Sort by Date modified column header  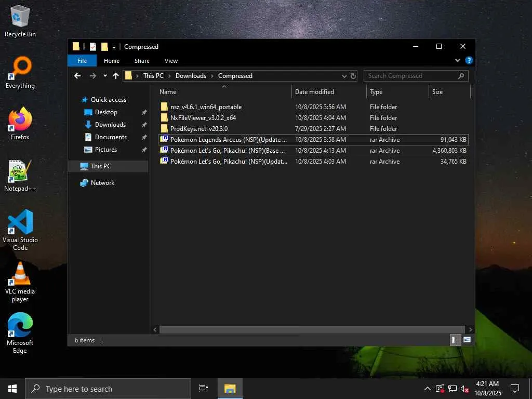coord(329,92)
